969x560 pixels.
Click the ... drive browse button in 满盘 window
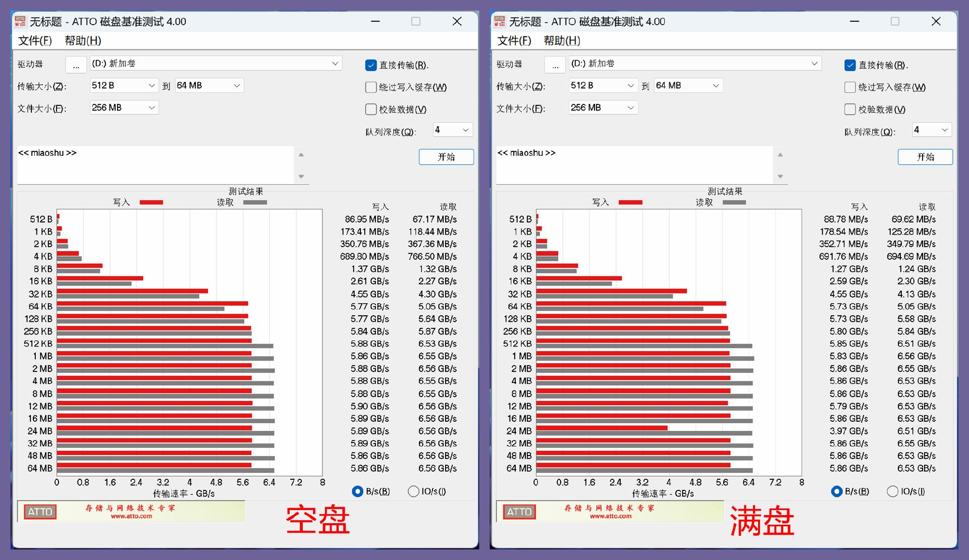pos(555,64)
